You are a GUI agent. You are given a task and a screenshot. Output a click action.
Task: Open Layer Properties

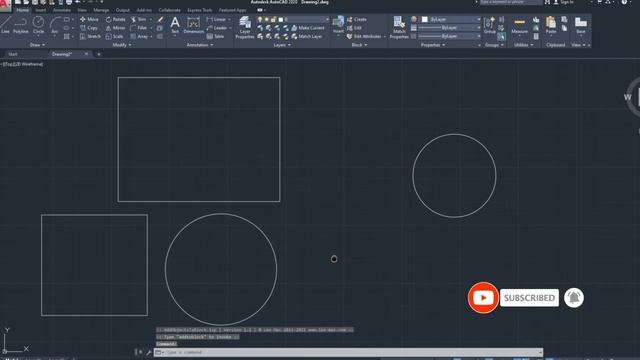(245, 28)
